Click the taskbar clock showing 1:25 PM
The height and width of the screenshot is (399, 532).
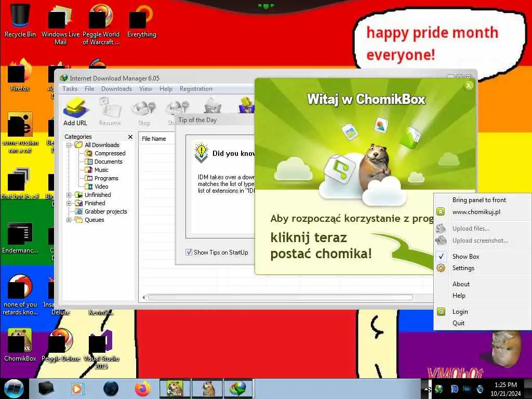click(x=506, y=389)
